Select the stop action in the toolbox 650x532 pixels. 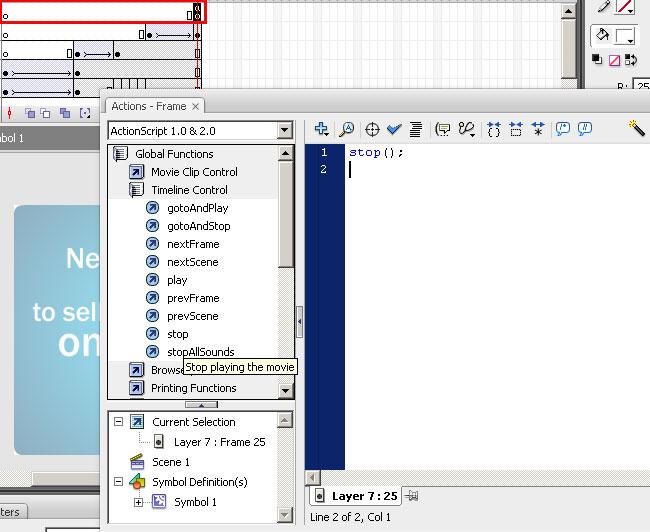pyautogui.click(x=178, y=334)
